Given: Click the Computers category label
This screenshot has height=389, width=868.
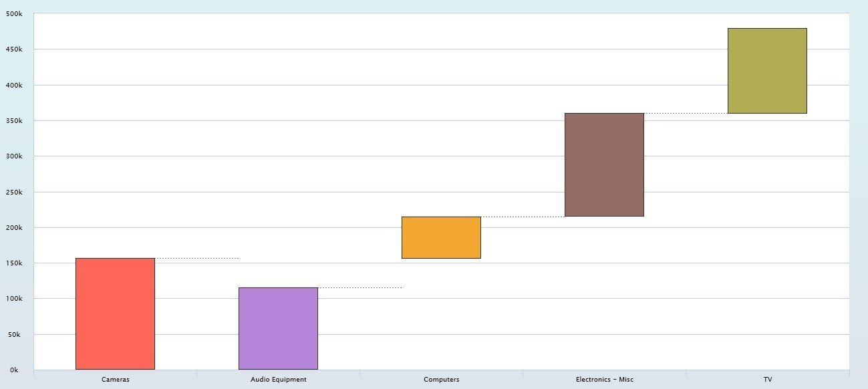Looking at the screenshot, I should click(442, 380).
